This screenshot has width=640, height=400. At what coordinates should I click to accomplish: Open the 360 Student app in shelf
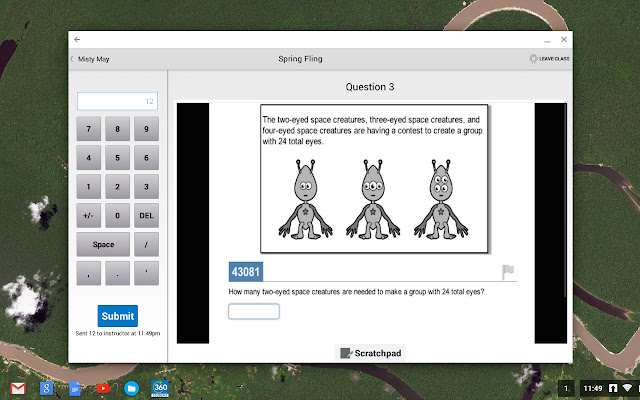point(160,389)
